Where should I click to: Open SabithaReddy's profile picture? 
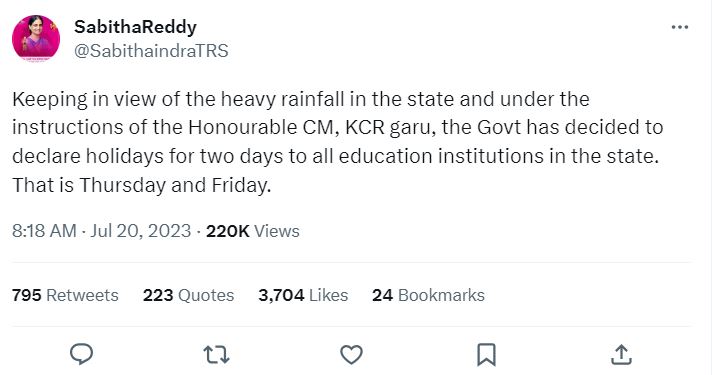[x=36, y=39]
